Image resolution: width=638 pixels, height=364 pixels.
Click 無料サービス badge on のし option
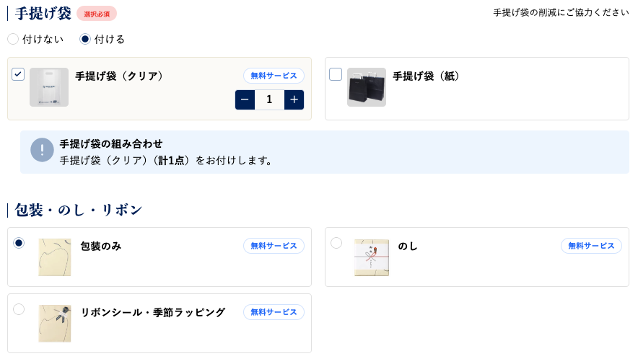click(591, 246)
